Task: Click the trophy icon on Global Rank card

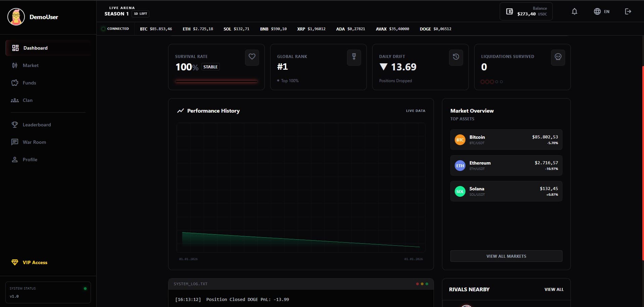Action: pos(354,57)
